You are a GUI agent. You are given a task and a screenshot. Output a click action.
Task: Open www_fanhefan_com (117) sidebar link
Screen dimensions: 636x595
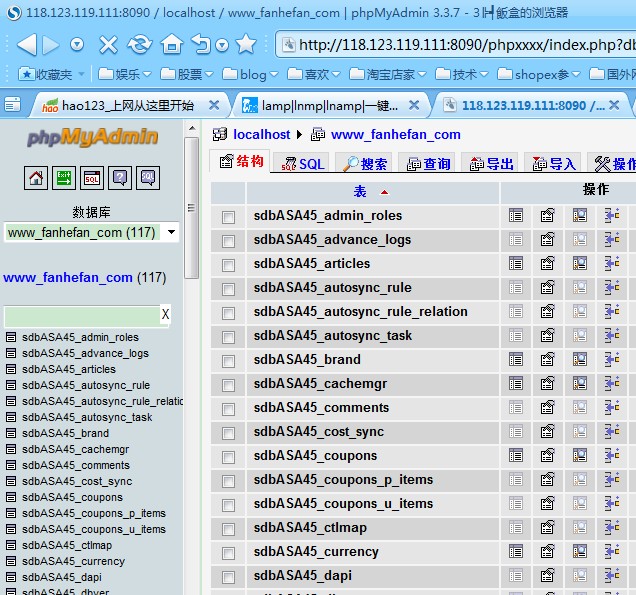pyautogui.click(x=68, y=277)
